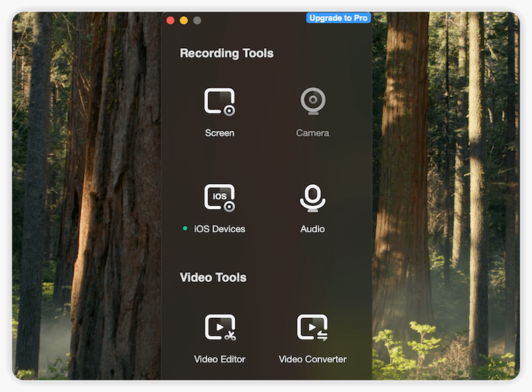Click the Recording Tools section heading
This screenshot has height=392, width=532.
[x=227, y=53]
